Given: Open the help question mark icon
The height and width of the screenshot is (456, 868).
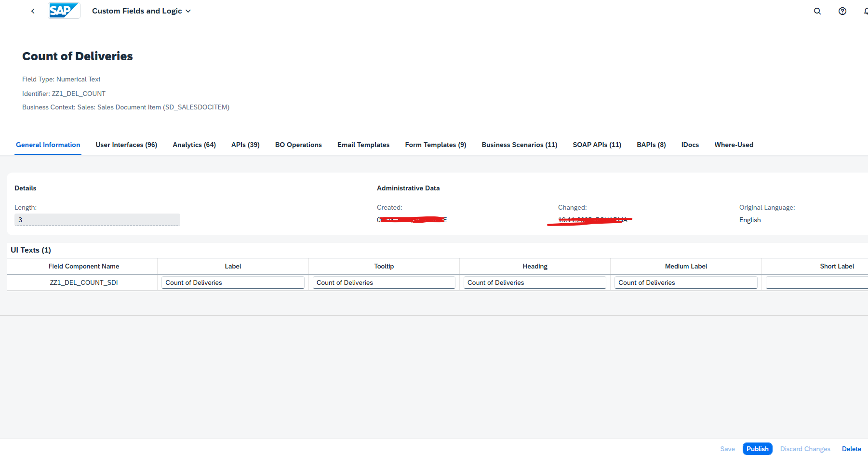Looking at the screenshot, I should click(842, 11).
